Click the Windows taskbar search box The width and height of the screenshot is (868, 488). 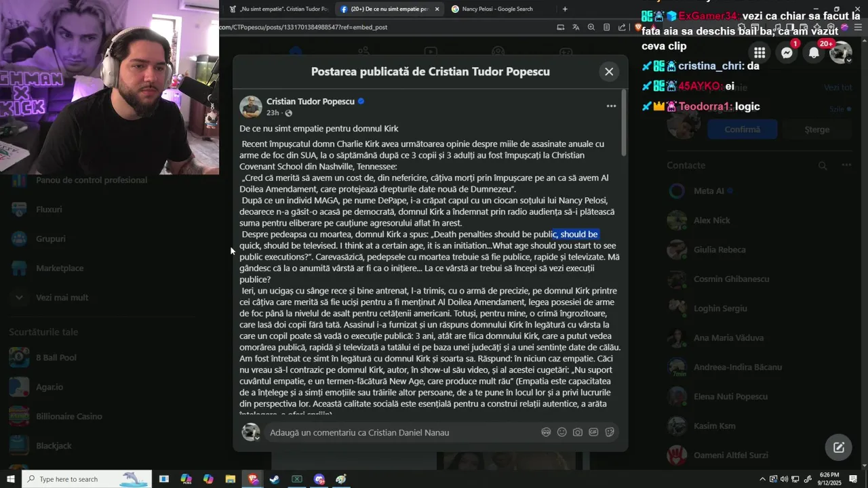(x=87, y=479)
